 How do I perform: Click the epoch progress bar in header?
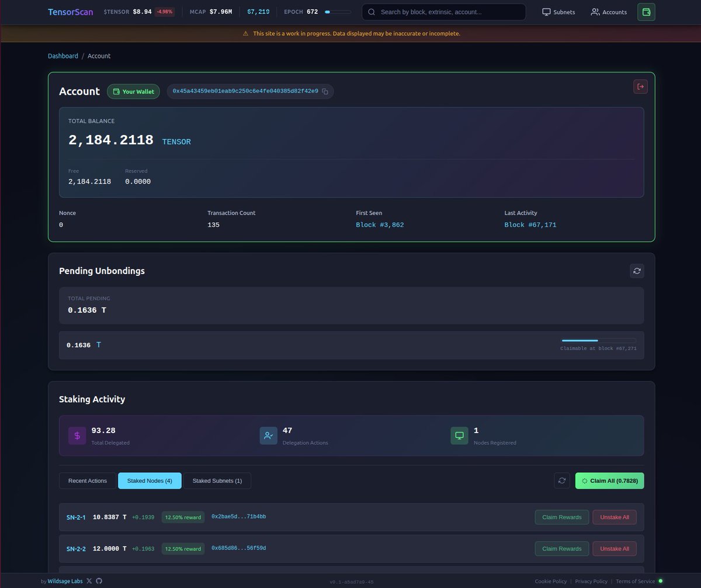click(338, 12)
